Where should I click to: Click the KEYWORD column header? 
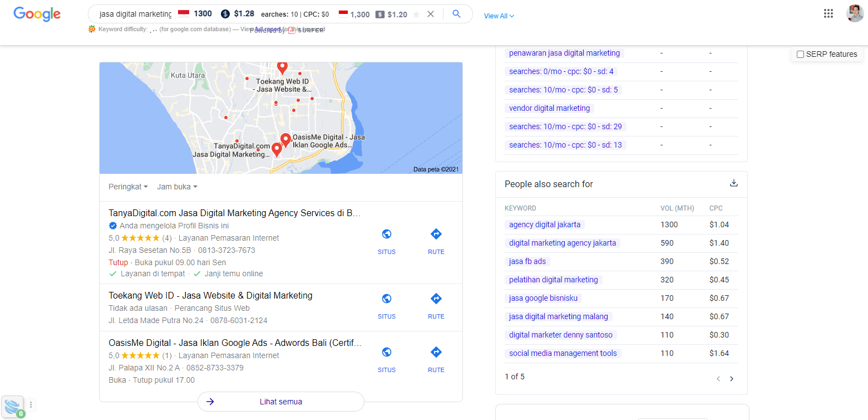click(x=520, y=208)
